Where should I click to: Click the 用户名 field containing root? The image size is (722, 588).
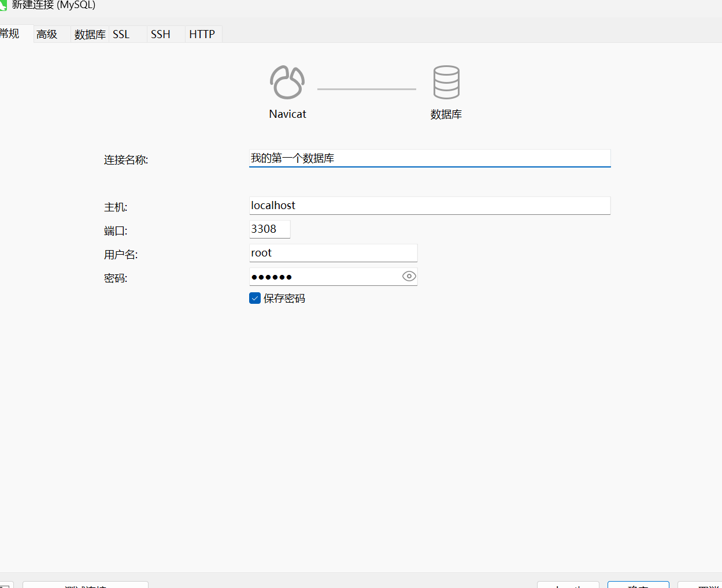333,253
